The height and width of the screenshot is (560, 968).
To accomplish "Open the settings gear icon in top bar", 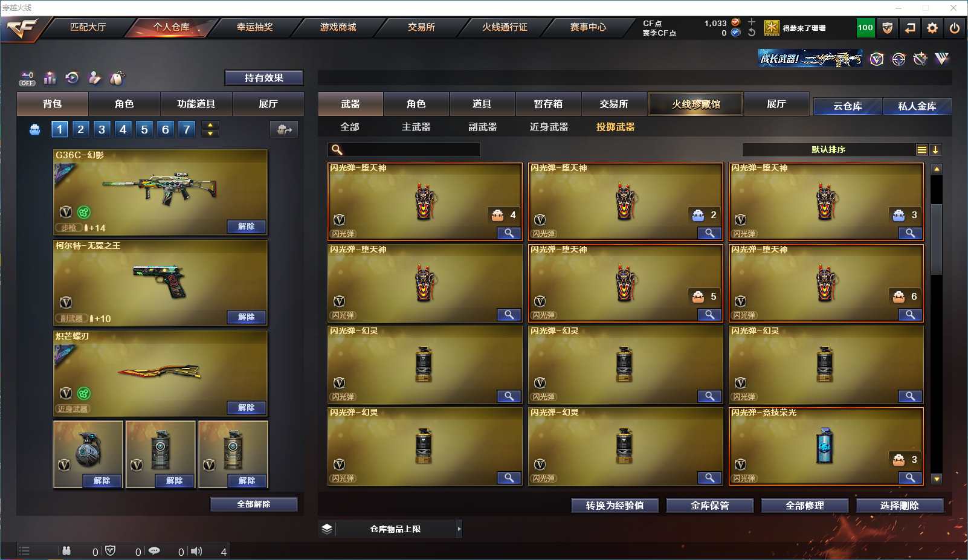I will click(x=932, y=28).
